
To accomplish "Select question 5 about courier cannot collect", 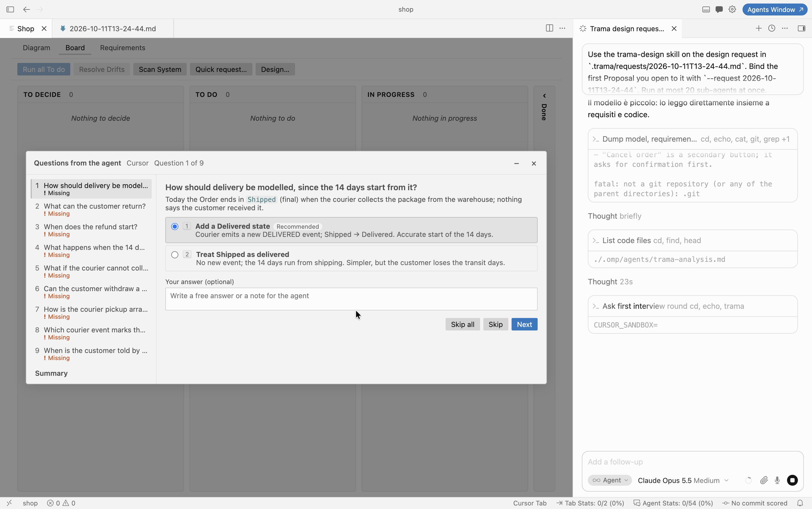I will pyautogui.click(x=91, y=271).
